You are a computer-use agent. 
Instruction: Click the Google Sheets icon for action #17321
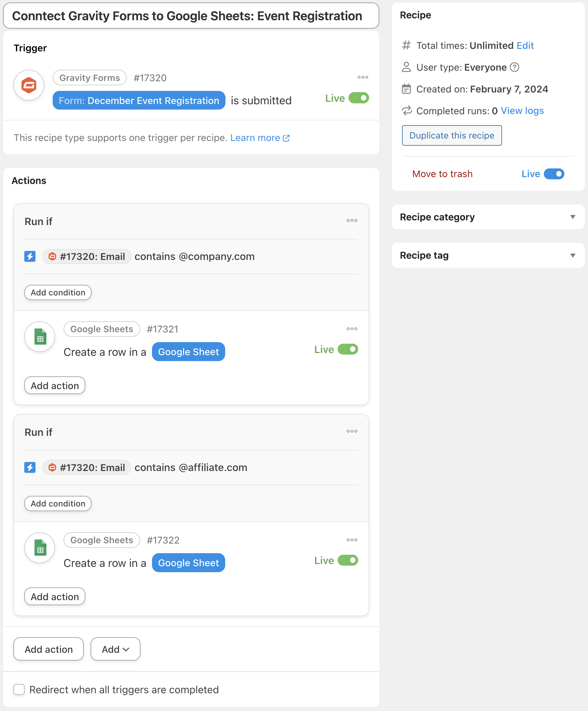point(40,337)
